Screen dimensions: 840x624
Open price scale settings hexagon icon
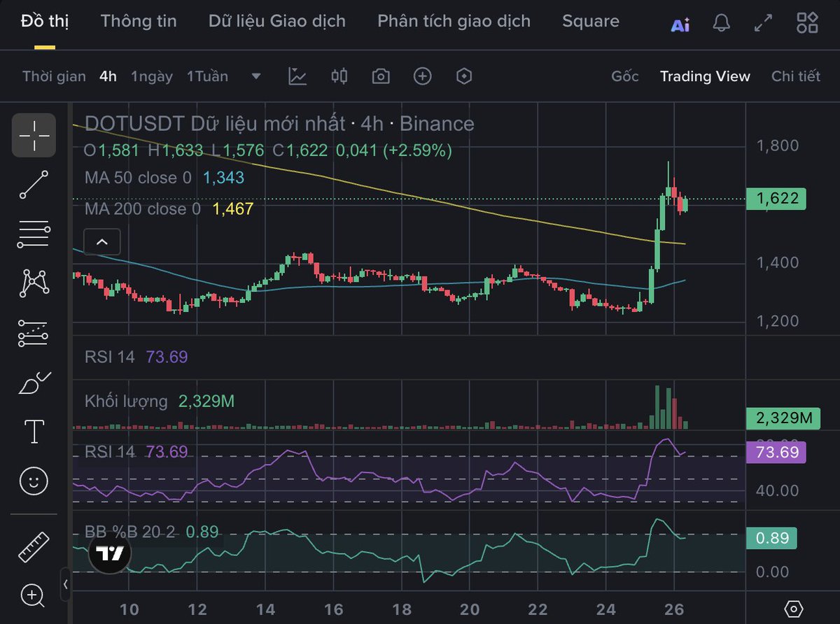coord(793,609)
